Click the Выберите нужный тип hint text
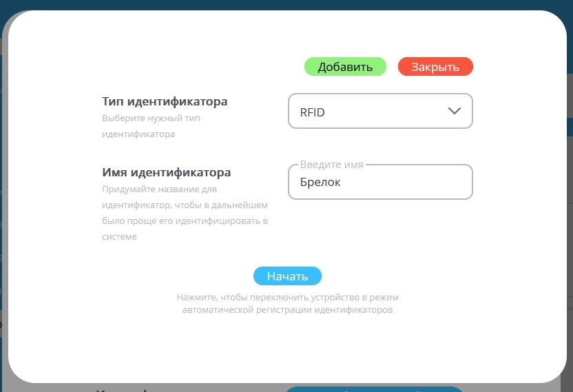The image size is (573, 392). pos(151,118)
